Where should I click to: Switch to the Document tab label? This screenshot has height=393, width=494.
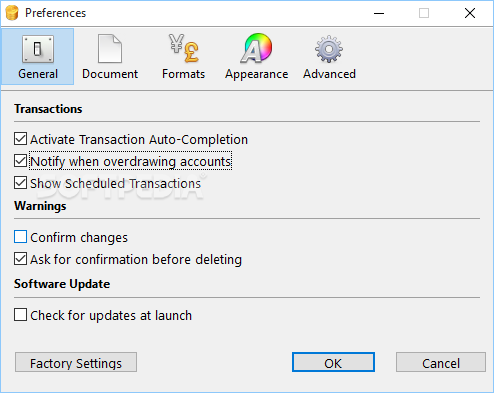pyautogui.click(x=110, y=74)
